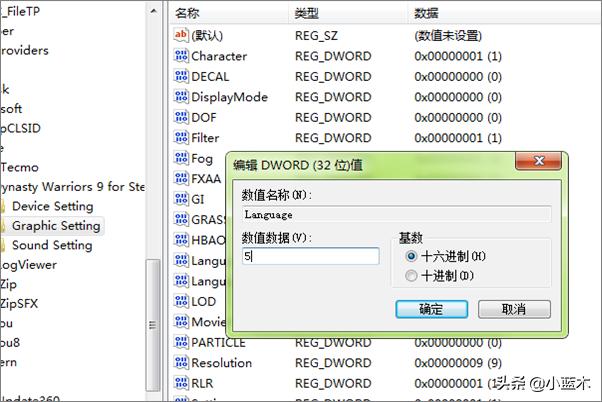Click the 数值数据 value data field

(x=310, y=256)
